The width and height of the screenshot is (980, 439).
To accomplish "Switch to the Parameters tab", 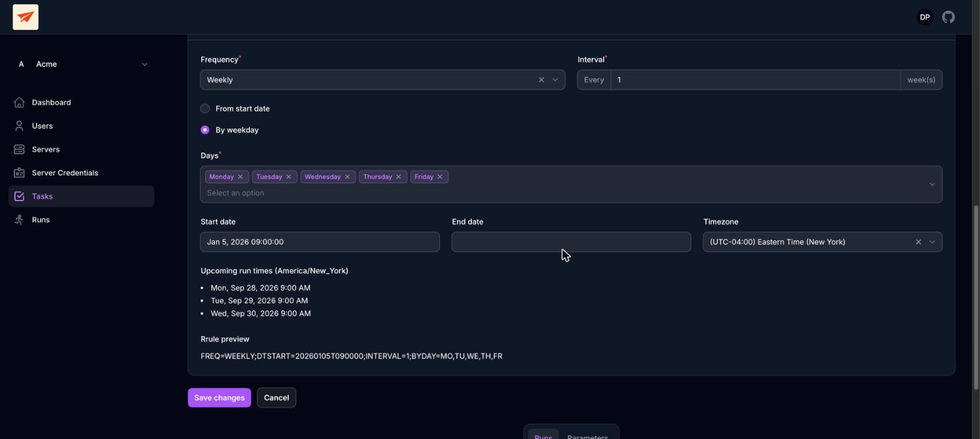I will (x=587, y=436).
